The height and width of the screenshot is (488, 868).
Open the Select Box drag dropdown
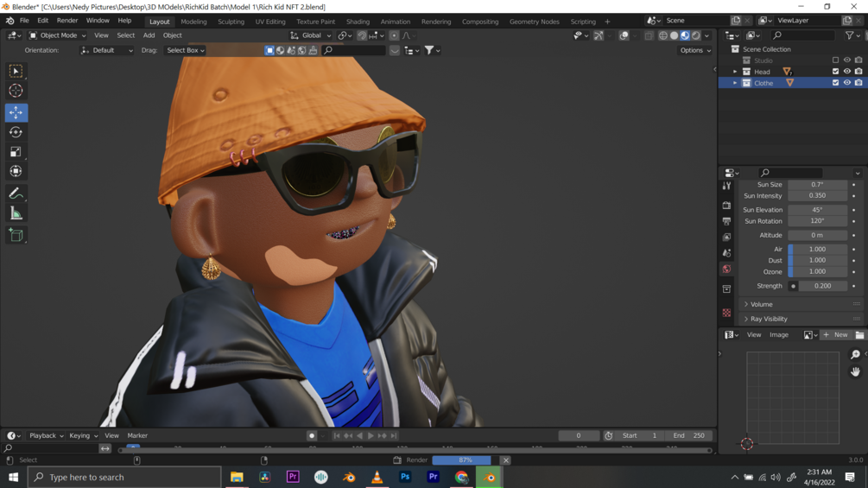(x=186, y=50)
